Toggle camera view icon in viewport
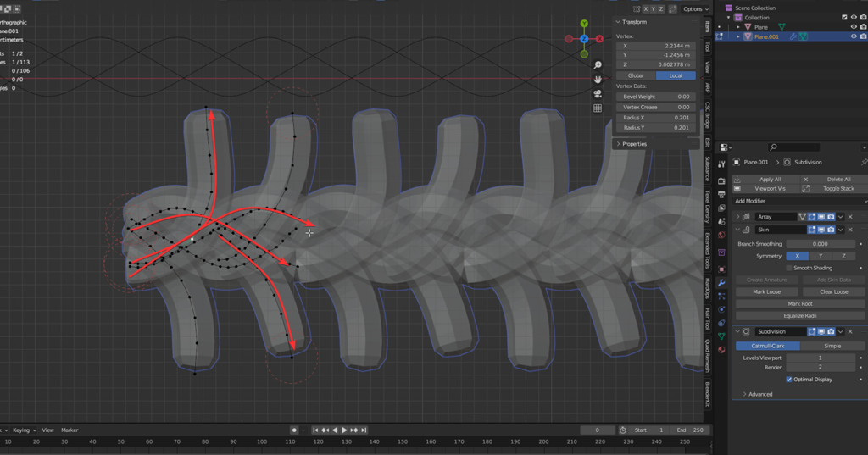 click(x=598, y=94)
